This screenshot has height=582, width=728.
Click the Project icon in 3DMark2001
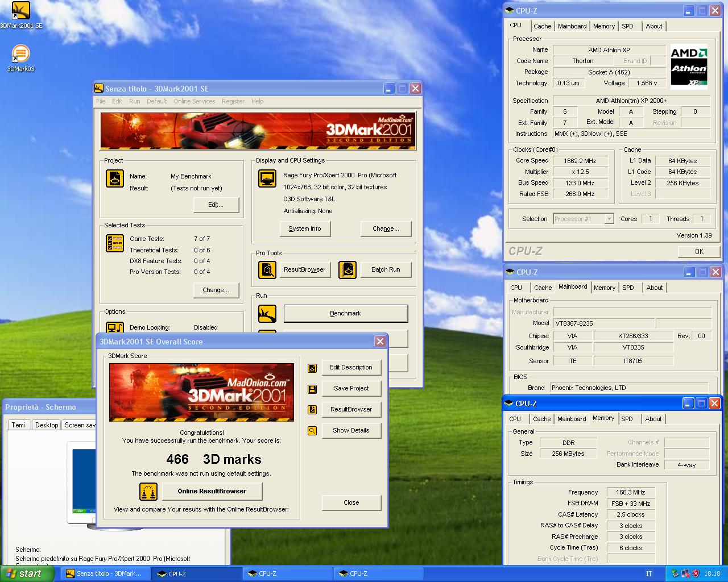pos(115,178)
